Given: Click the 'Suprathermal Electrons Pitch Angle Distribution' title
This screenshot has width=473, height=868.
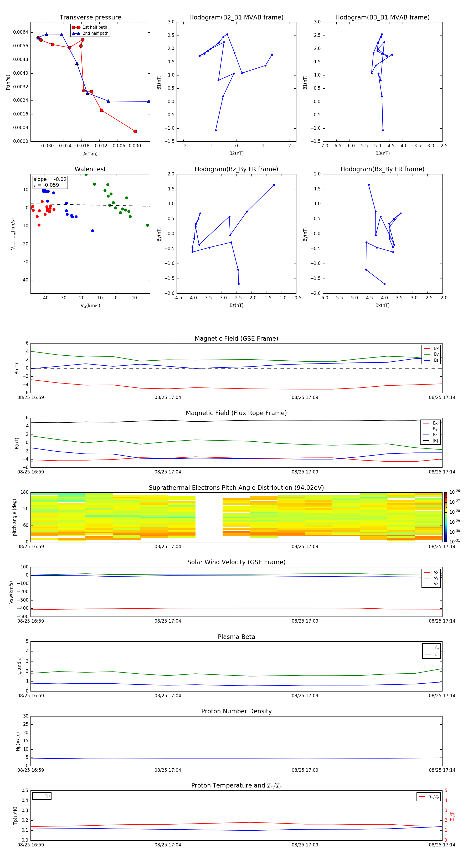Looking at the screenshot, I should pyautogui.click(x=236, y=488).
